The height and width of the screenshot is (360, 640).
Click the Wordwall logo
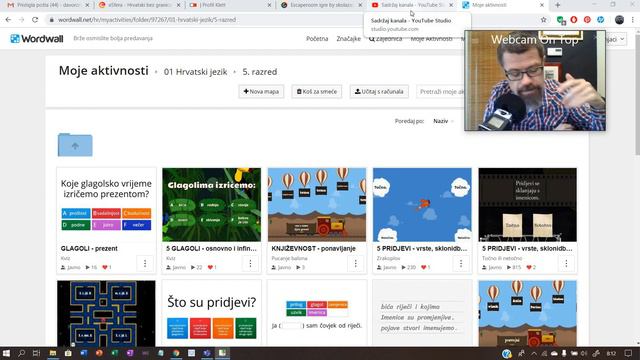coord(37,39)
